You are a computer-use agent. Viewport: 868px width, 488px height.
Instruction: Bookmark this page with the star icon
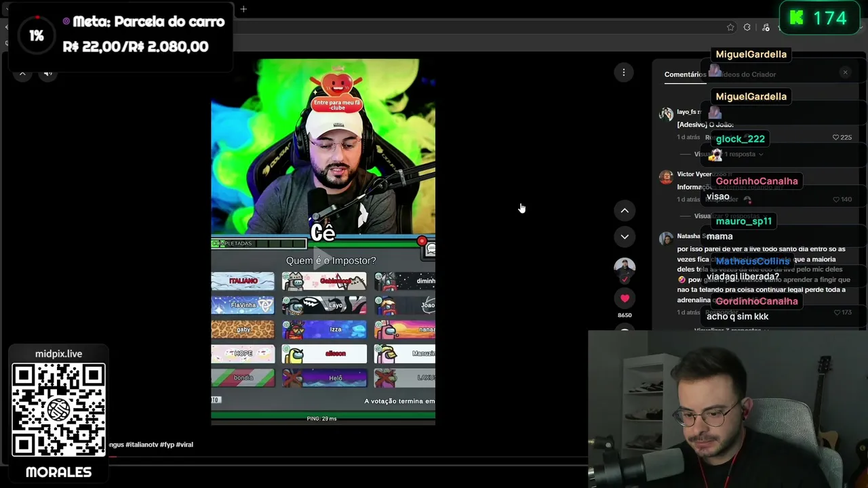click(x=730, y=27)
